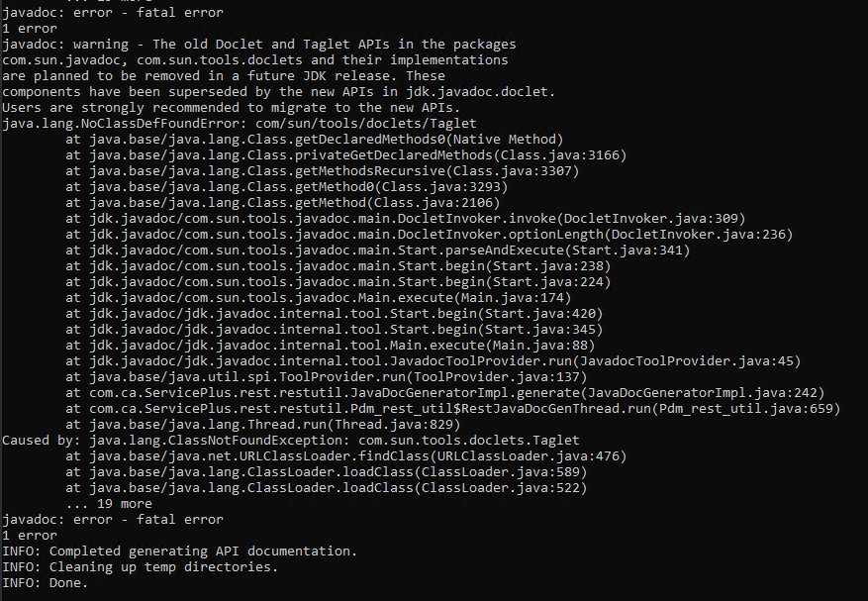Click the Class.getDeclaredMethods0(Native Method) line
868x601 pixels.
[x=315, y=140]
